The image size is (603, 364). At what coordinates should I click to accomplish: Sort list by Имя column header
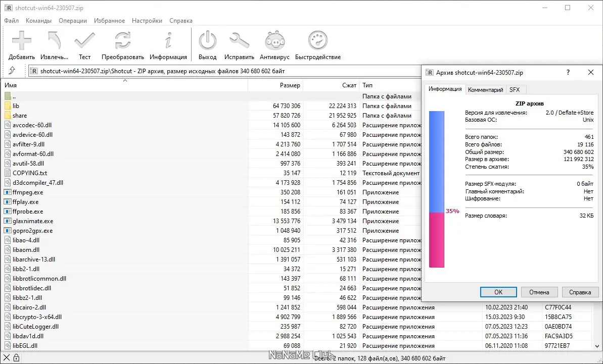[x=125, y=85]
